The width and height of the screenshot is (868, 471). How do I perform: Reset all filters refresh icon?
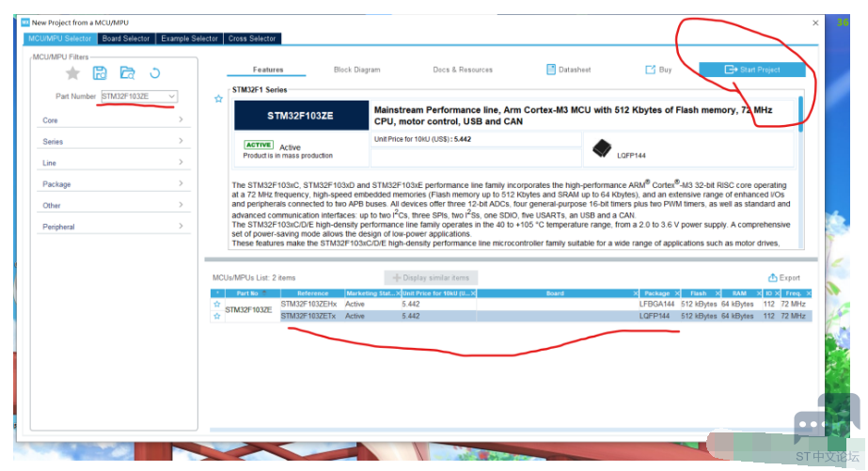155,73
